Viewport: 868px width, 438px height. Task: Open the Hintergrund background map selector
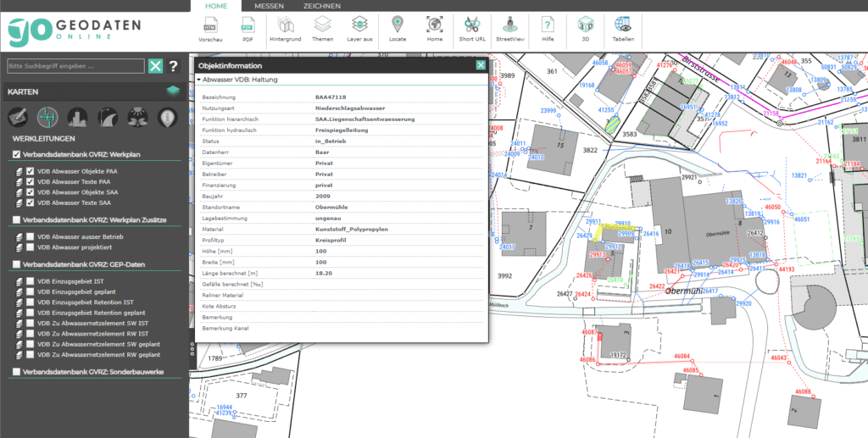click(x=285, y=26)
